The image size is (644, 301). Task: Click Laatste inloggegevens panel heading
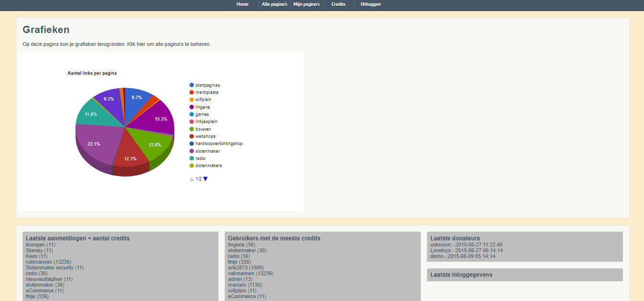(461, 275)
